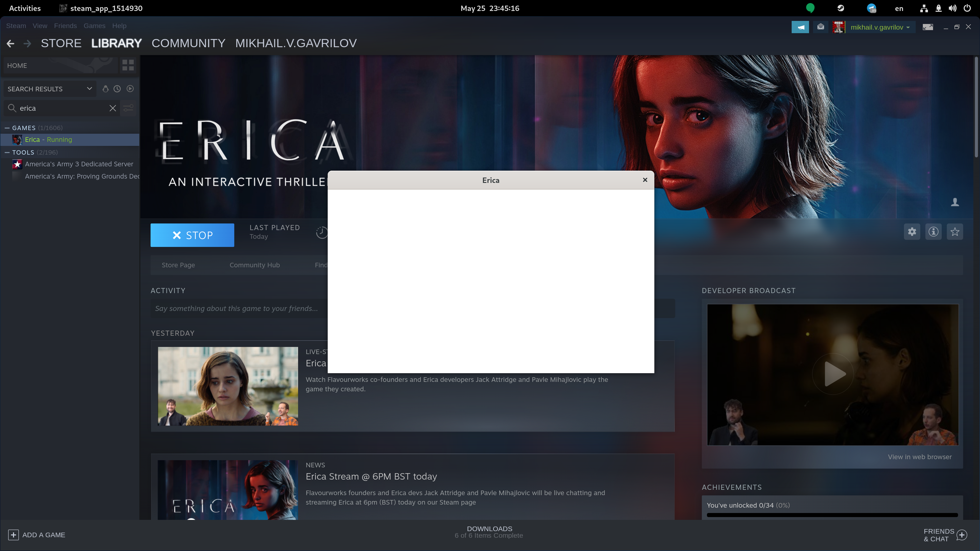Open the View menu
This screenshot has height=551, width=980.
click(40, 26)
